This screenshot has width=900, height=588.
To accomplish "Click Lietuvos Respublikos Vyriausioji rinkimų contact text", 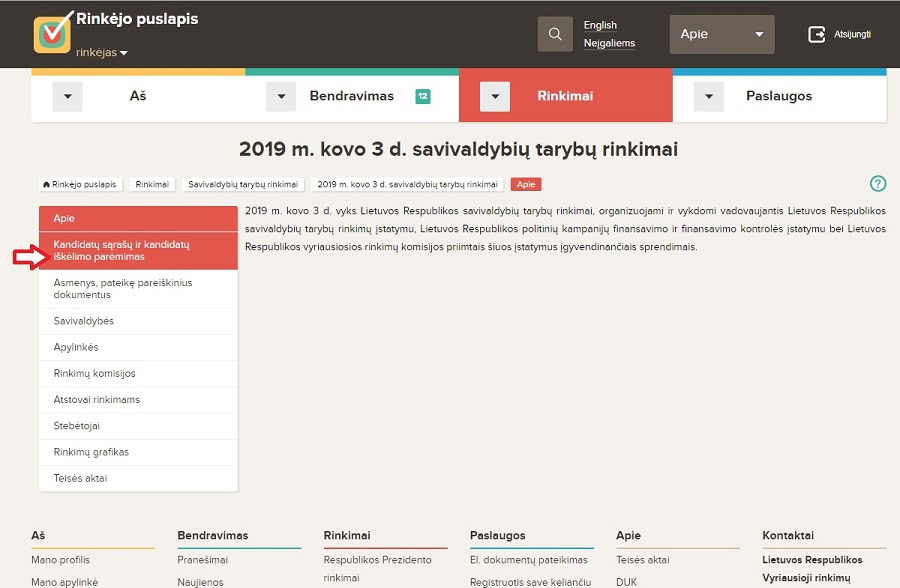I will pos(812,568).
